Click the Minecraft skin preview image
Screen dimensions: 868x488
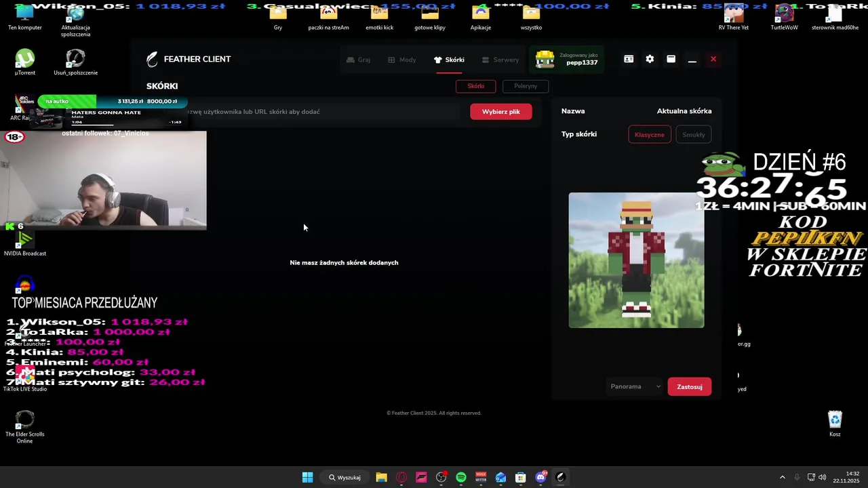[636, 260]
